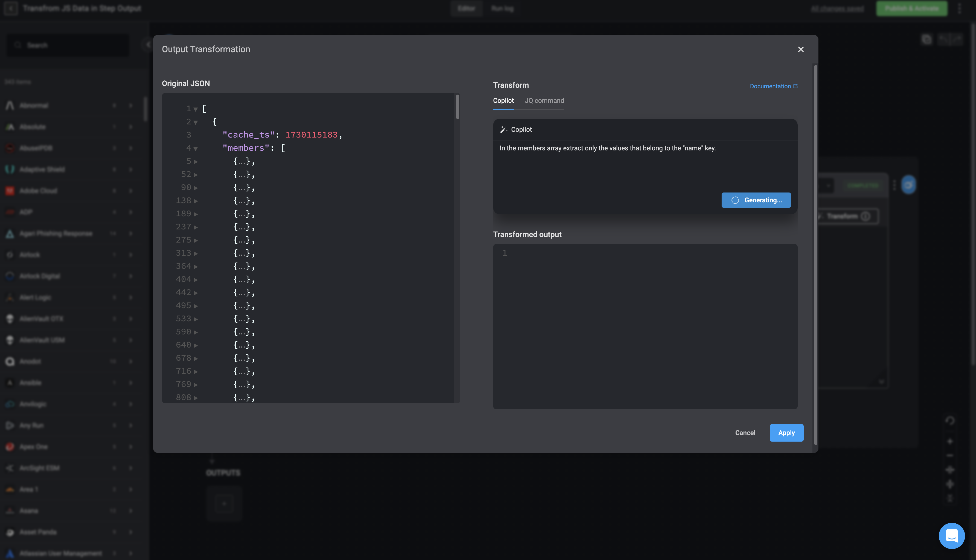Close the Output Transformation dialog
The height and width of the screenshot is (560, 976).
801,49
